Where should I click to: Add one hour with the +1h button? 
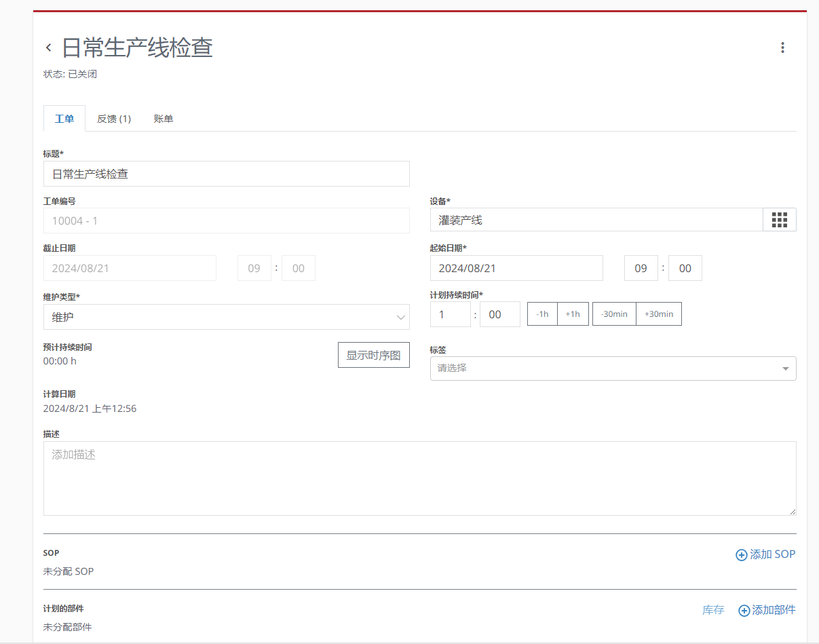pyautogui.click(x=573, y=314)
